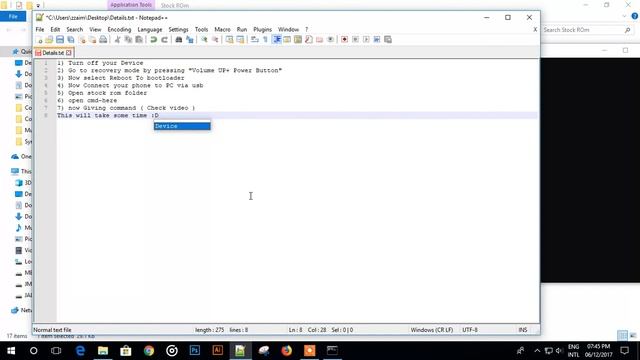Open the Window menu

click(288, 29)
